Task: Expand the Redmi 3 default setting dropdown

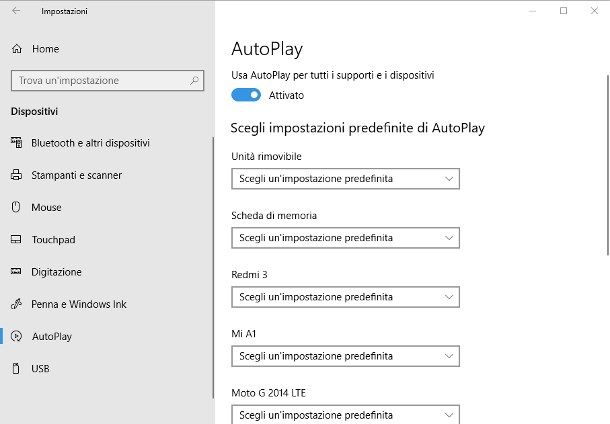Action: tap(345, 297)
